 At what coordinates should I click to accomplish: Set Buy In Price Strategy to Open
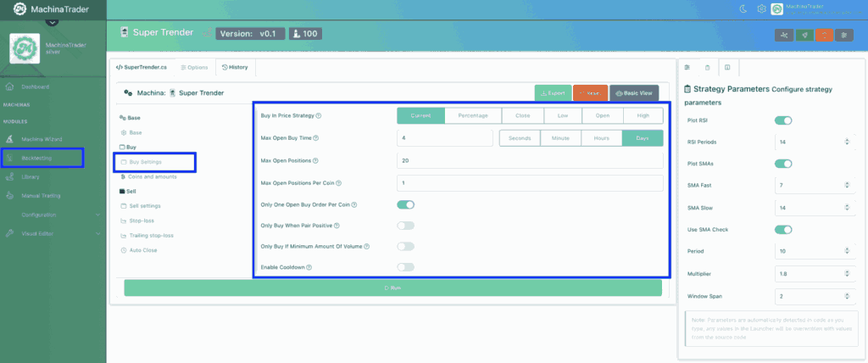click(603, 115)
